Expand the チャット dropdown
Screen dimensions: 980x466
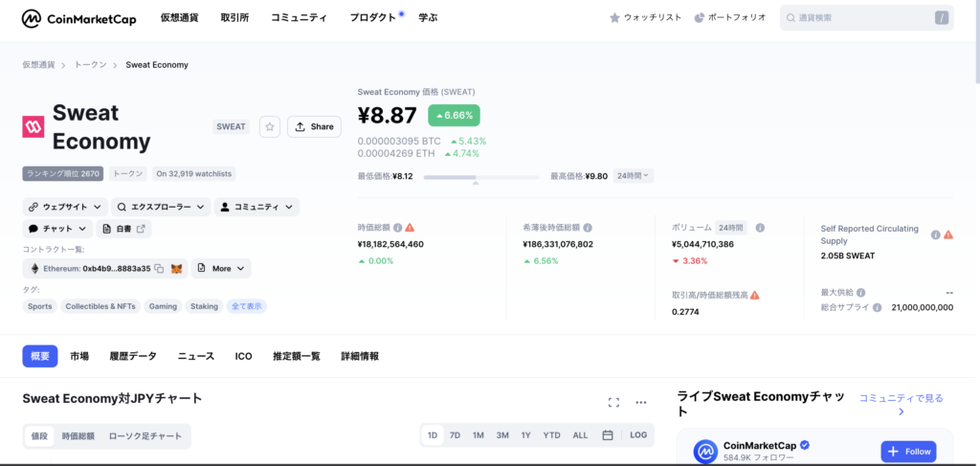tap(58, 229)
